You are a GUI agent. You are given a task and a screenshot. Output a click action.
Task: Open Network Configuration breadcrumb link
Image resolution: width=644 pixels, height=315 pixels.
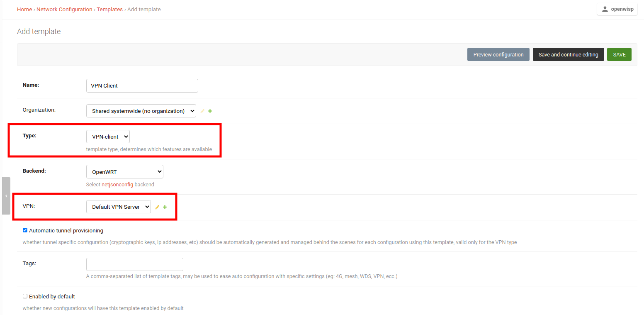[64, 9]
